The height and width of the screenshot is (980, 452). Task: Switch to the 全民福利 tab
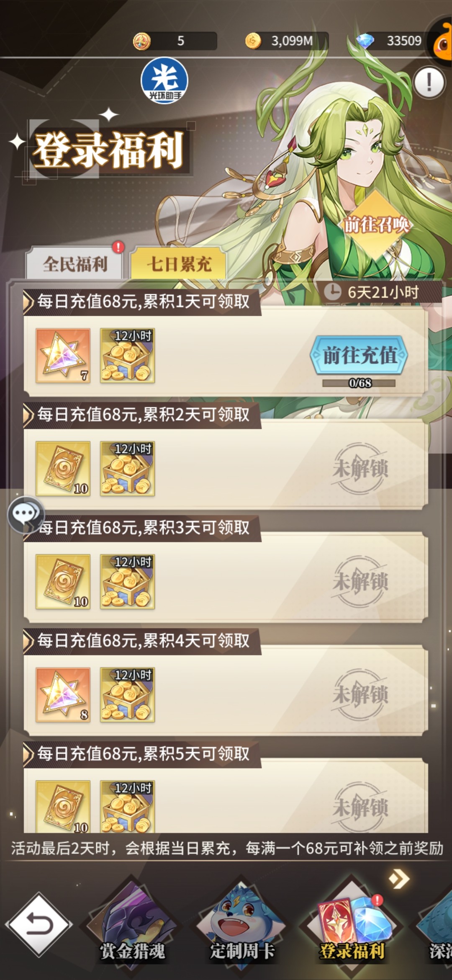74,263
